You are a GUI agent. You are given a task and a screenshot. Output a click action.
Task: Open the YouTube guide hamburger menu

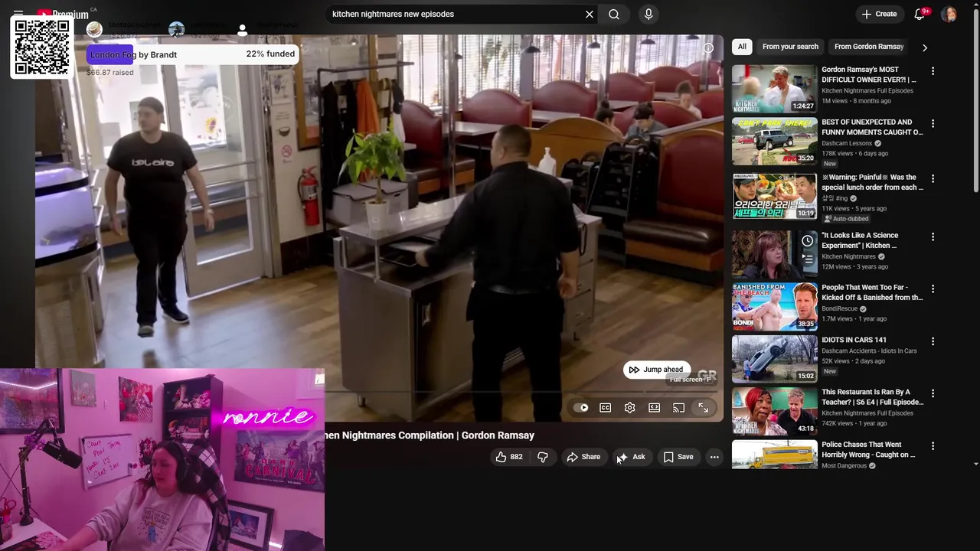[x=18, y=13]
